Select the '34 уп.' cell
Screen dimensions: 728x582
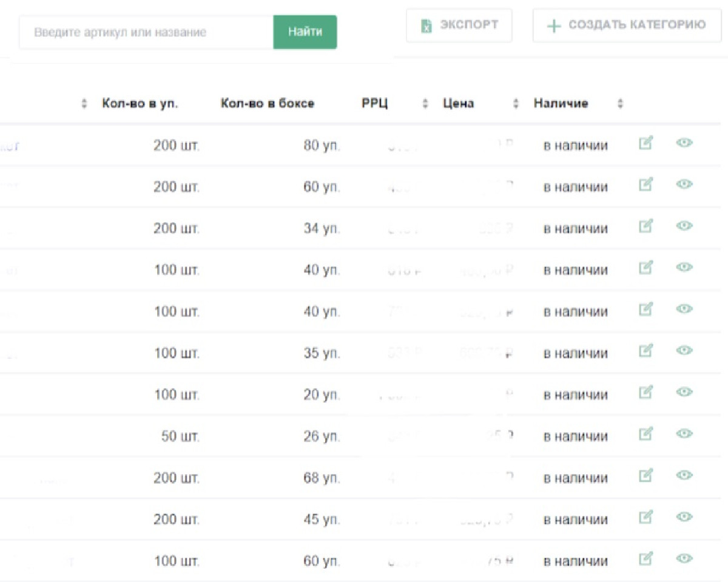(322, 229)
